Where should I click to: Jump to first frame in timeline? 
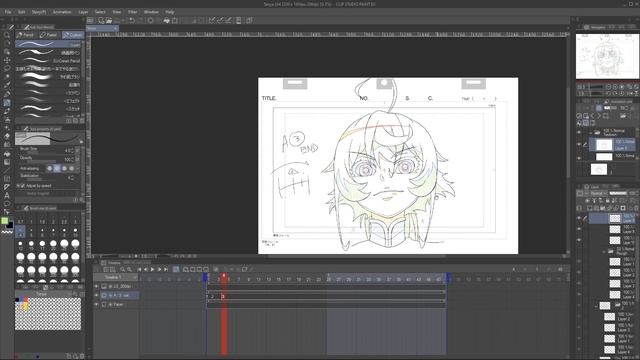coord(139,269)
